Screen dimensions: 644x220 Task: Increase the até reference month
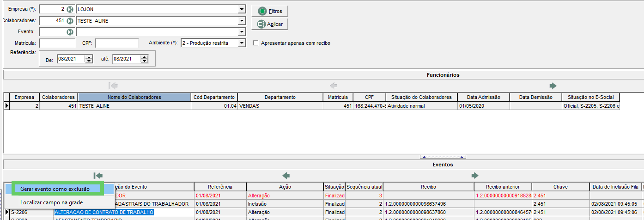click(144, 57)
